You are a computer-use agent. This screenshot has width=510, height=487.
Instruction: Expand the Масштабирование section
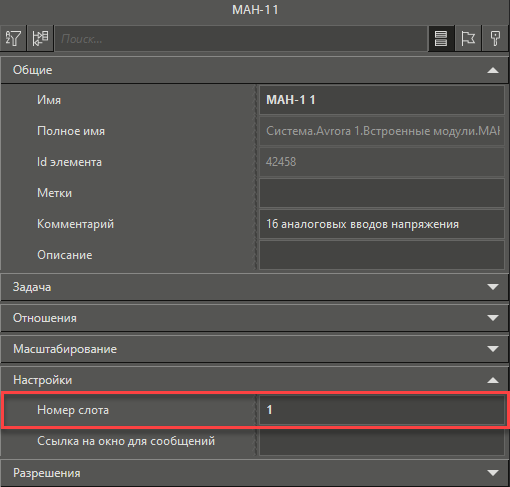[493, 349]
